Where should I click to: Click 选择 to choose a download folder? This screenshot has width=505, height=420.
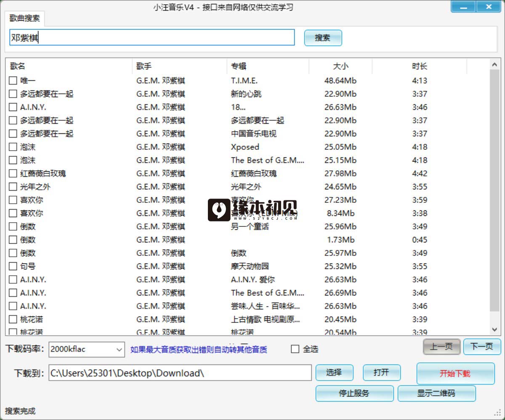[x=334, y=372]
